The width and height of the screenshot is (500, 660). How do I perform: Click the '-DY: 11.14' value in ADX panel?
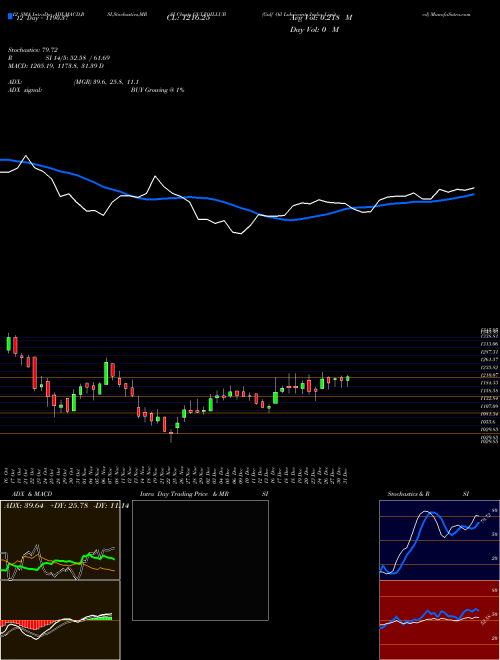(112, 505)
